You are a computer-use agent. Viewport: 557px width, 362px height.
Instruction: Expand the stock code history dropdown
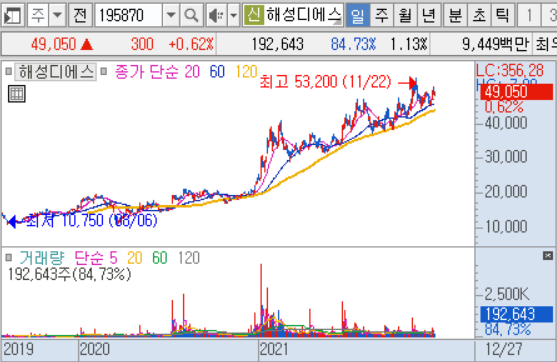(x=171, y=15)
